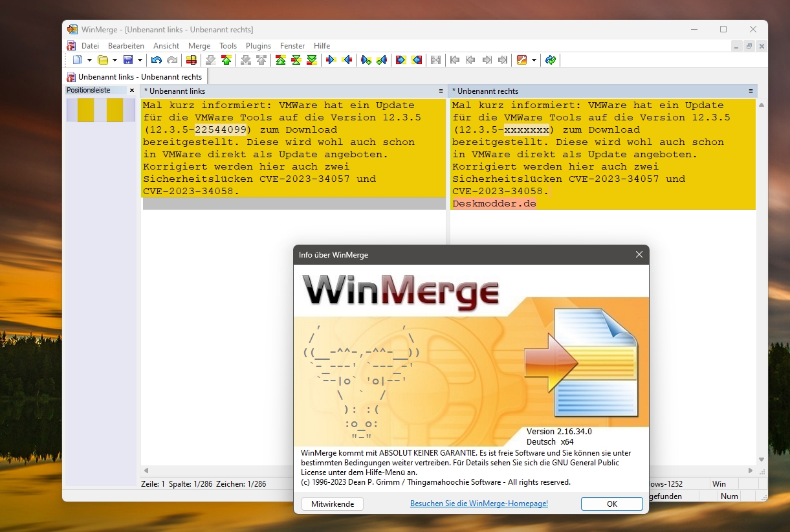The height and width of the screenshot is (532, 790).
Task: Expand the Open folder dropdown arrow
Action: click(115, 60)
